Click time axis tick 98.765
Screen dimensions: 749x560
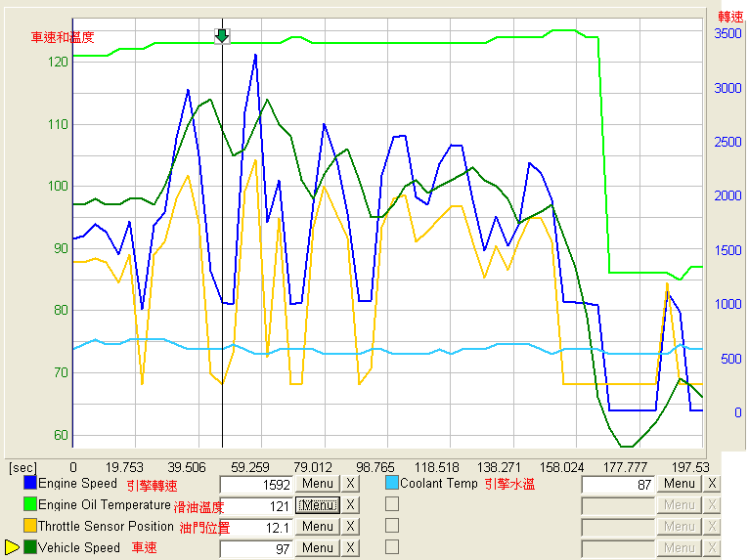coord(375,467)
